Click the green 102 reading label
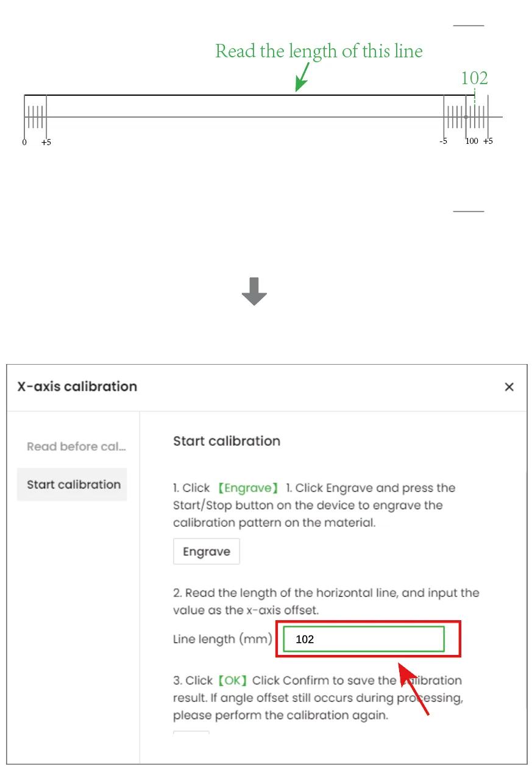 point(474,78)
